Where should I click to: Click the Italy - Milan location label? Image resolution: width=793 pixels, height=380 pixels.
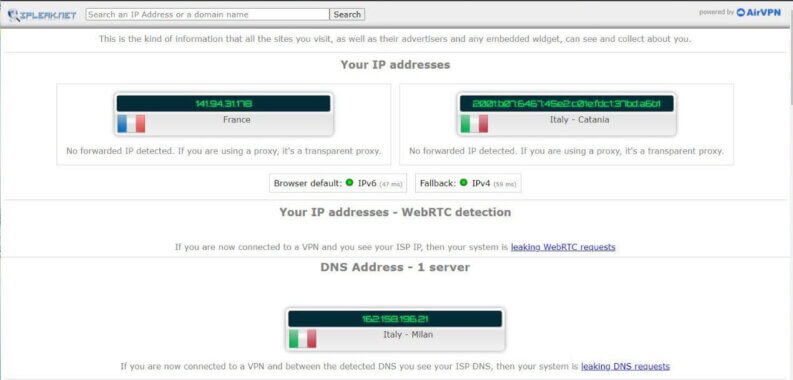[408, 335]
